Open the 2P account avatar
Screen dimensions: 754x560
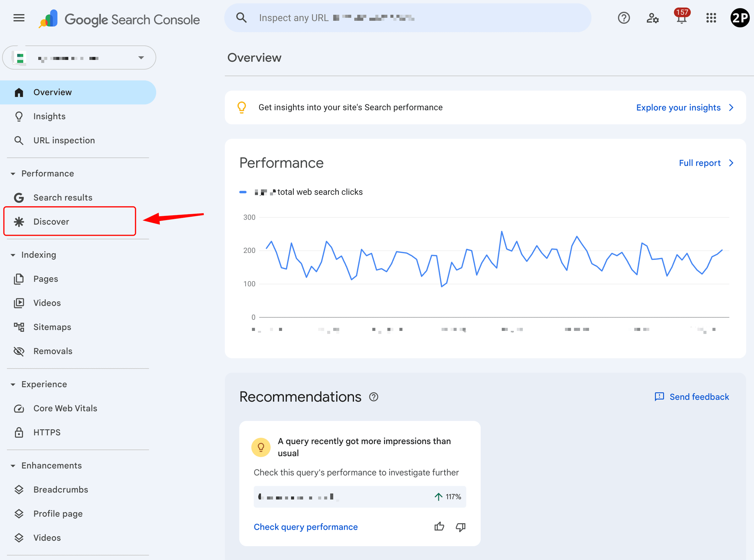pyautogui.click(x=740, y=18)
